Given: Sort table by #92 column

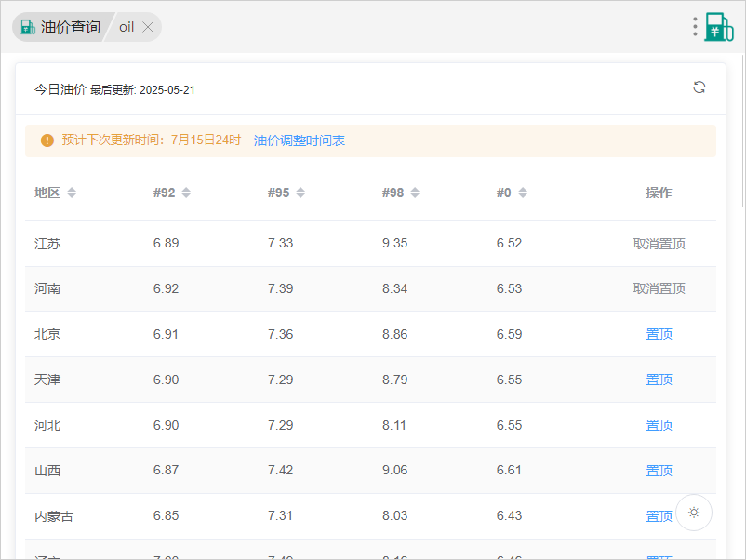Looking at the screenshot, I should coord(186,193).
